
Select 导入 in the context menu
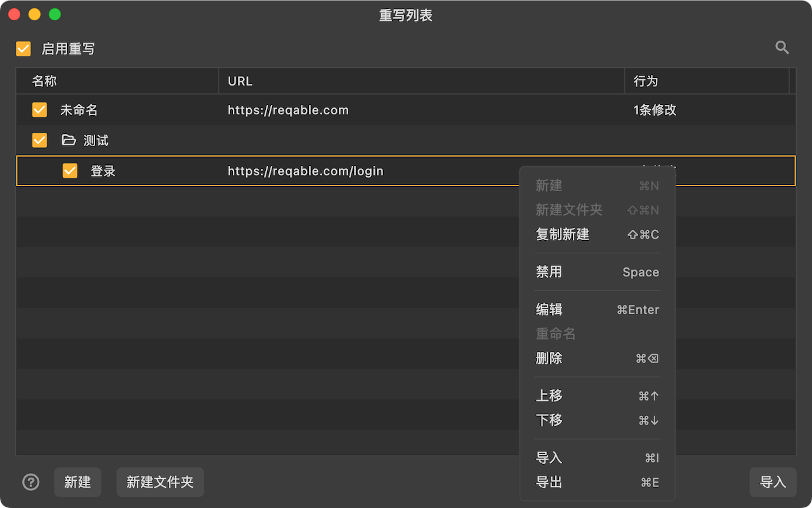(x=598, y=458)
